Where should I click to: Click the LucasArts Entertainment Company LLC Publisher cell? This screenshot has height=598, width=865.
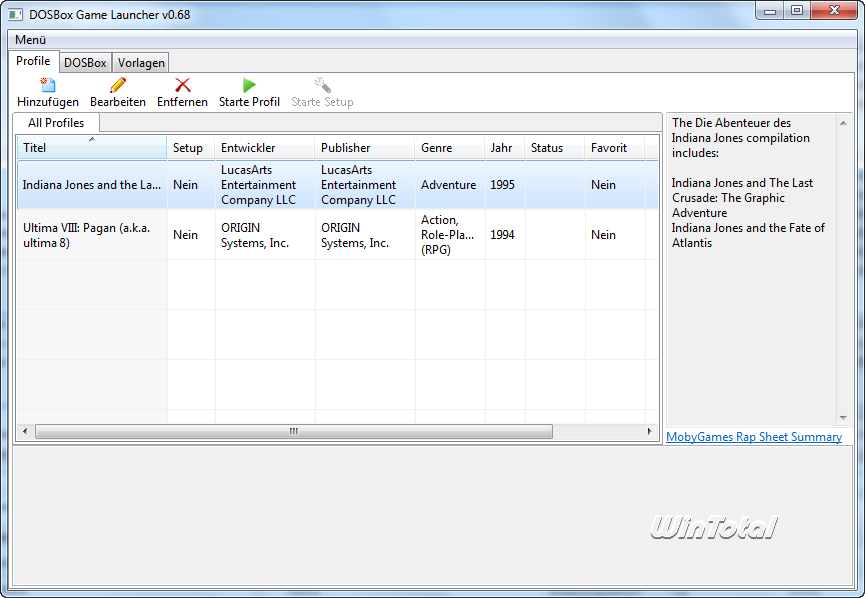click(365, 185)
